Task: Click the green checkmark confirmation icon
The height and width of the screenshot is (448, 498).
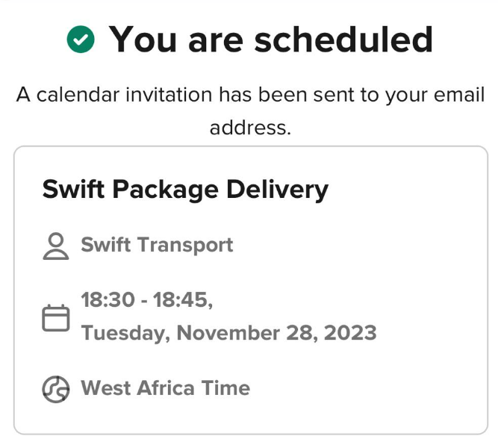Action: pos(81,39)
